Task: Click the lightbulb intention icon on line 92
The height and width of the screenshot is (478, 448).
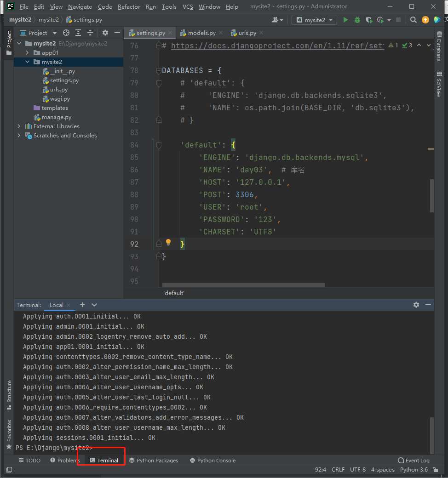Action: (x=168, y=242)
